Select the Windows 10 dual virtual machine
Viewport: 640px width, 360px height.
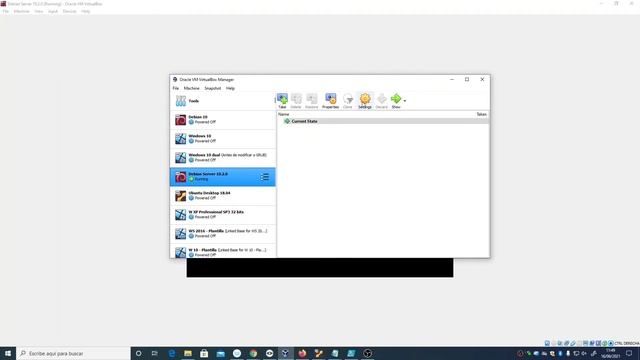223,158
